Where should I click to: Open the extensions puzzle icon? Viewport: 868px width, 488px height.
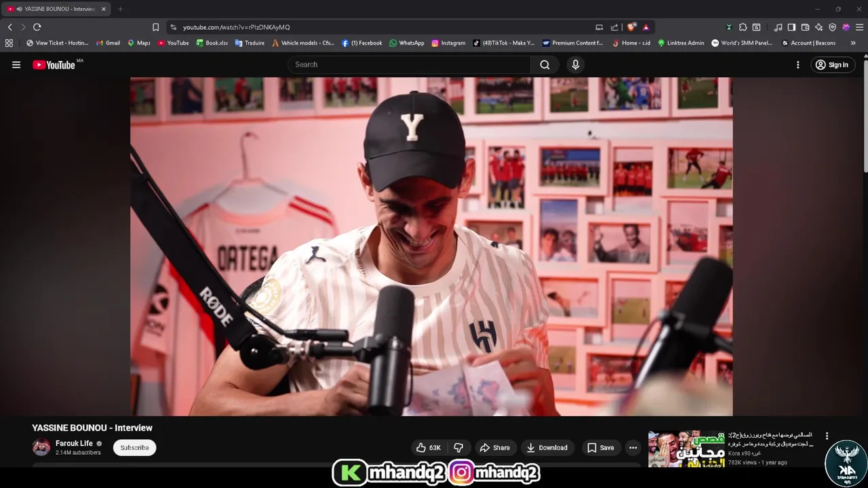743,27
